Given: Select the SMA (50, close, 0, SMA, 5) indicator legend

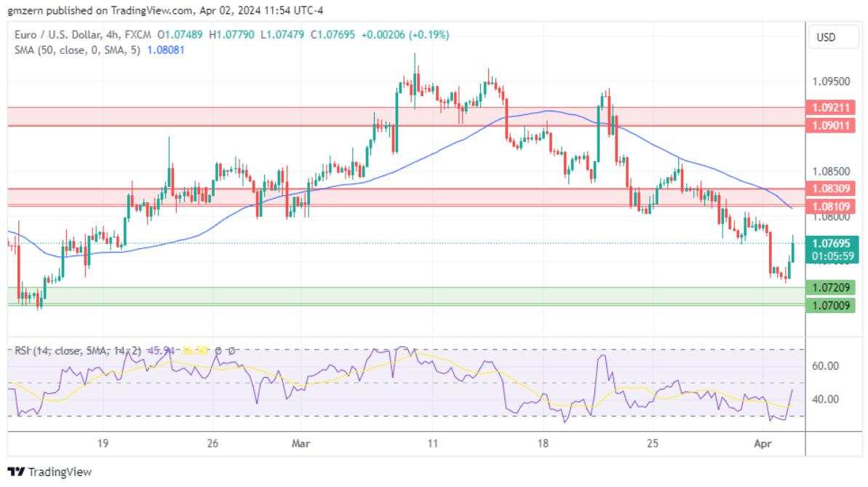Looking at the screenshot, I should [78, 50].
